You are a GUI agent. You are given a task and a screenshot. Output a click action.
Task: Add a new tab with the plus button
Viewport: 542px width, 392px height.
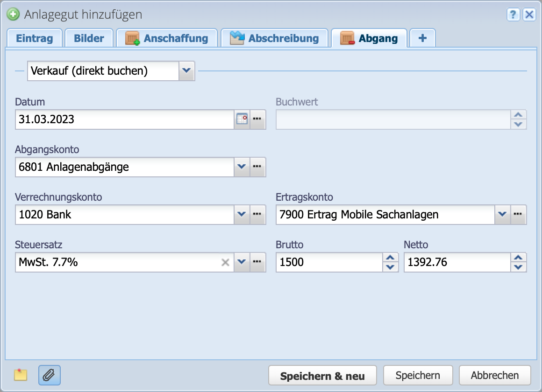(422, 38)
